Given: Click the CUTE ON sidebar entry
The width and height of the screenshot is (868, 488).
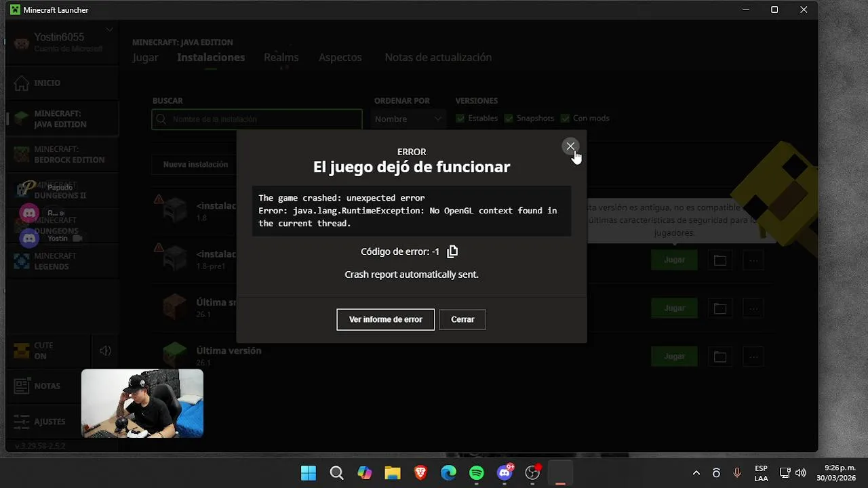Looking at the screenshot, I should tap(47, 350).
